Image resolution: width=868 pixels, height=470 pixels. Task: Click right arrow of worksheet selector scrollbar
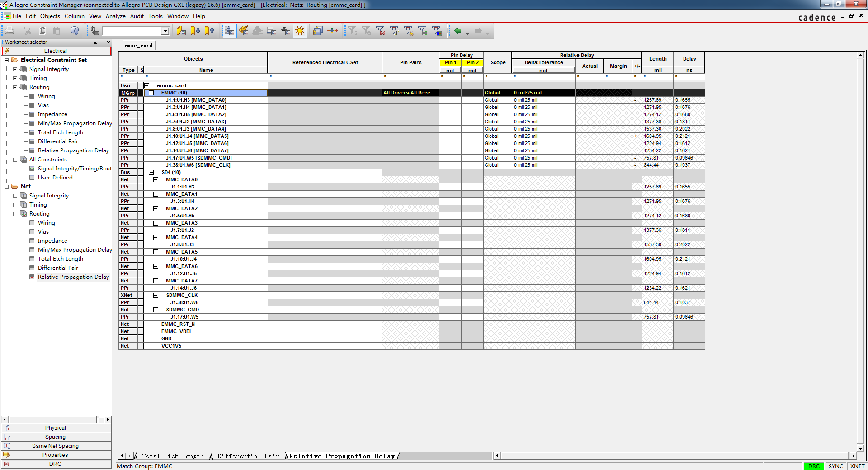click(108, 419)
